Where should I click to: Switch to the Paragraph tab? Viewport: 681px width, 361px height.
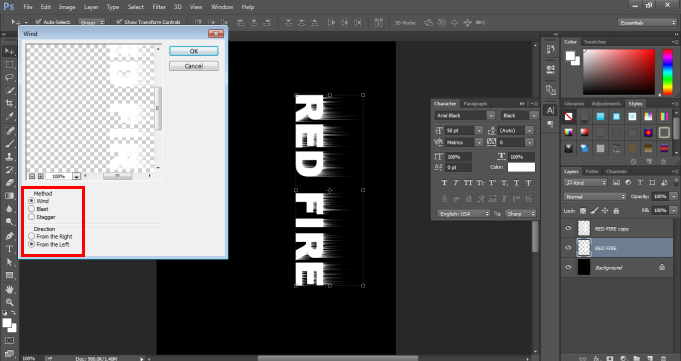pos(475,103)
